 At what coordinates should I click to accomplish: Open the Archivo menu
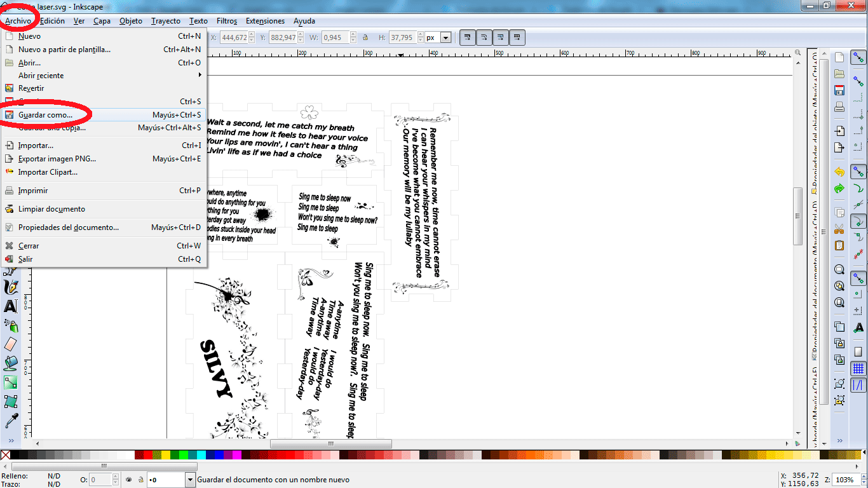(x=18, y=21)
